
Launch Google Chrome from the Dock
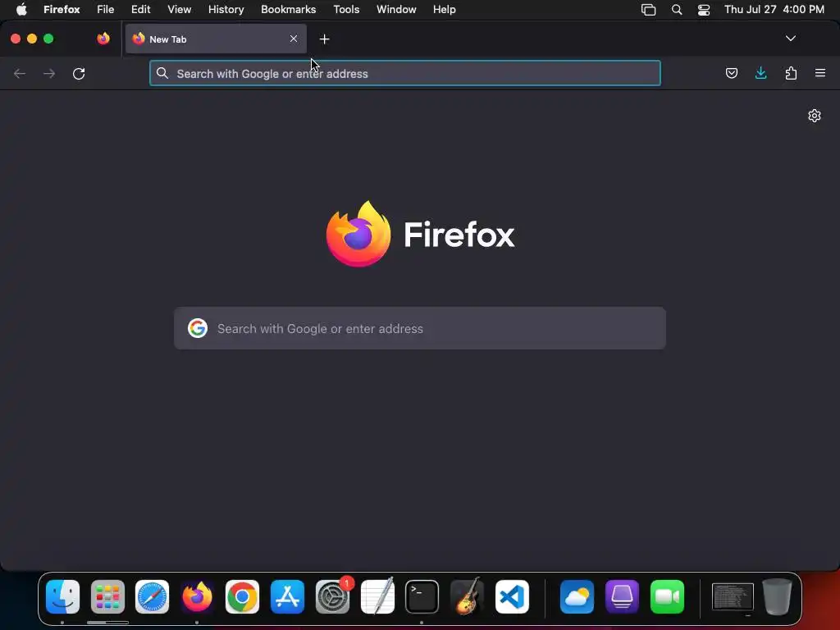coord(242,597)
